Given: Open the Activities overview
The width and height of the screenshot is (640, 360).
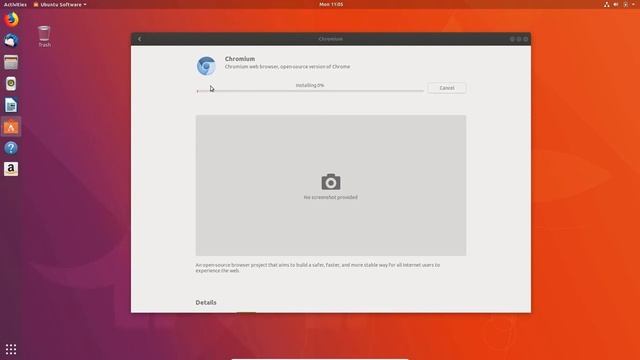Looking at the screenshot, I should click(x=15, y=4).
